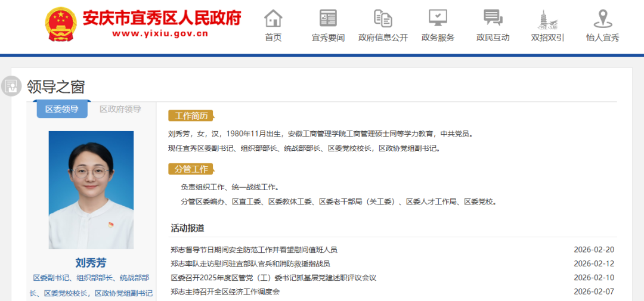
Task: Open the 政务服务 menu label
Action: coord(438,38)
